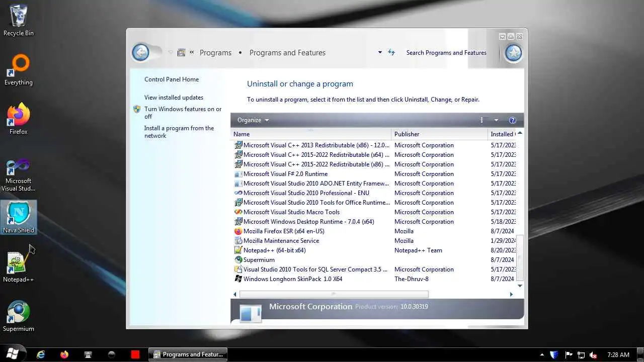Select the Nava Shield desktop icon

19,217
